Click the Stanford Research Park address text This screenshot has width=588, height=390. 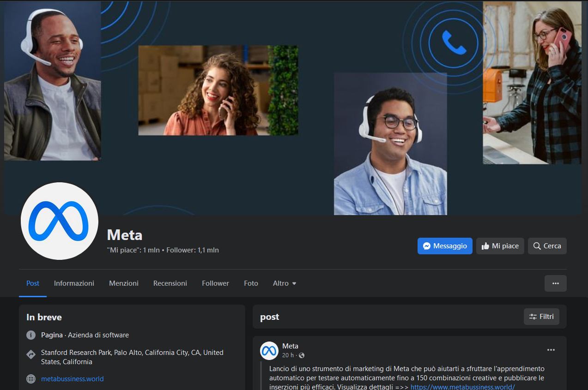[132, 357]
